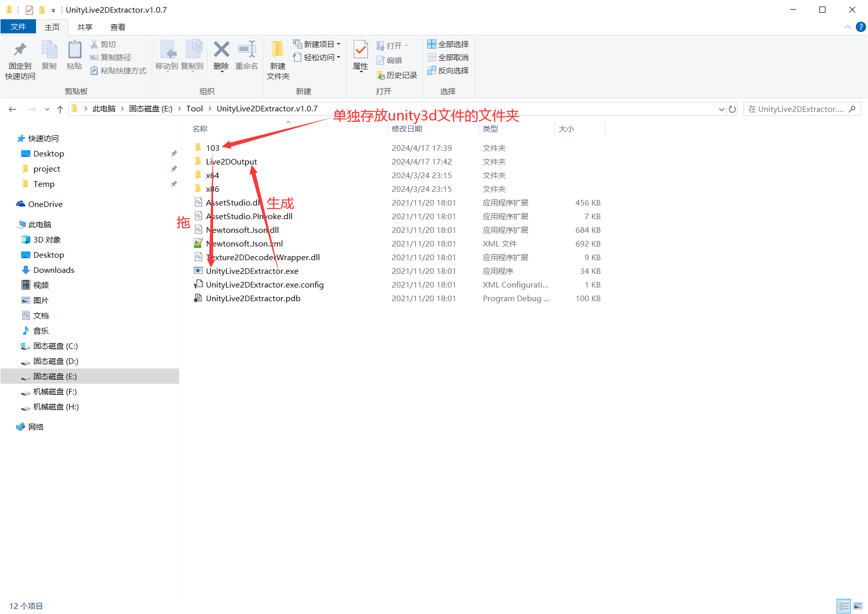This screenshot has width=868, height=614.
Task: Click the Pin to Quick Access icon
Action: coord(20,50)
